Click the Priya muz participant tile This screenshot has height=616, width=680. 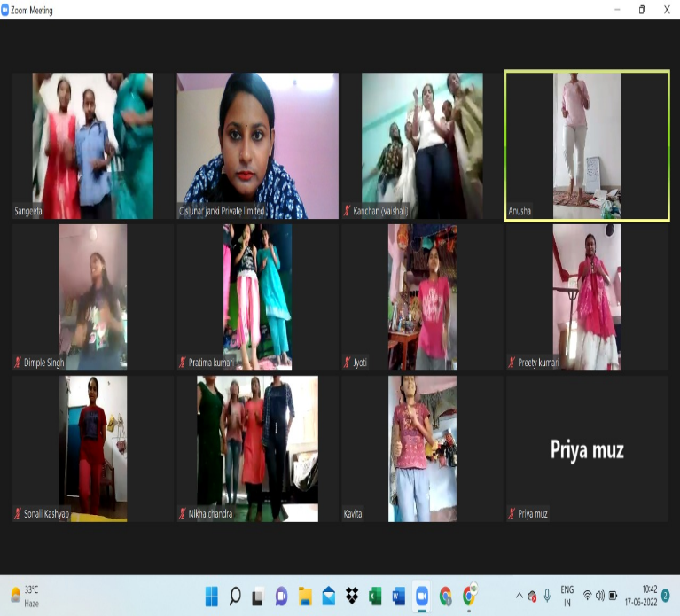point(587,448)
